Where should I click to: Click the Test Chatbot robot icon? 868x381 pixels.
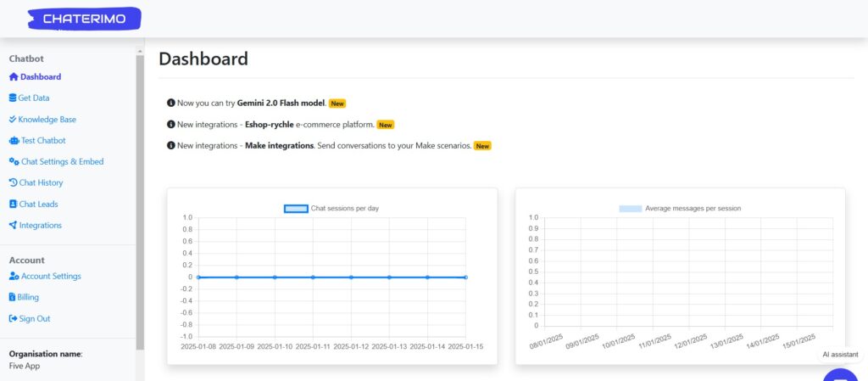coord(13,141)
